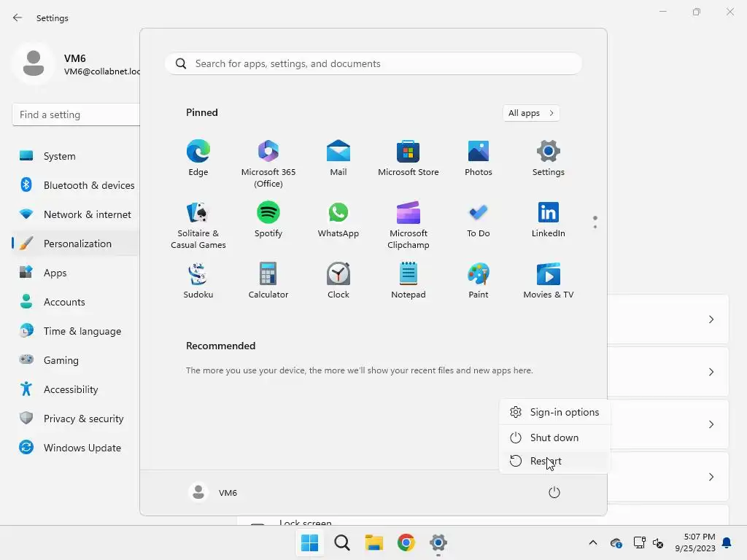Open Accounts settings category
The width and height of the screenshot is (747, 560).
click(x=76, y=302)
